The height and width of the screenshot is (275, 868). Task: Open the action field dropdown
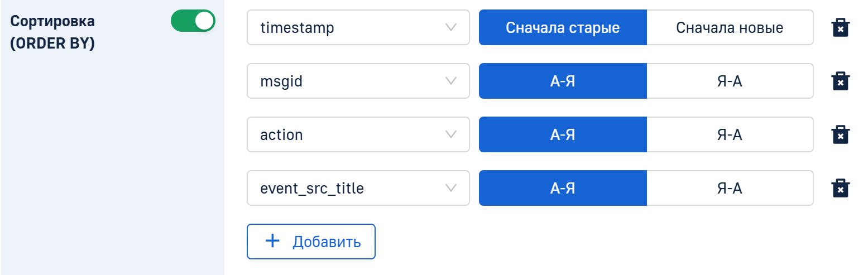click(358, 134)
